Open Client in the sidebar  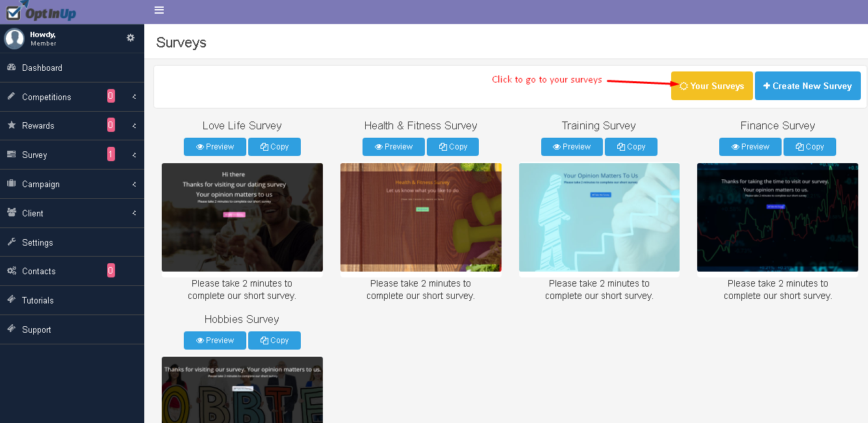[72, 213]
